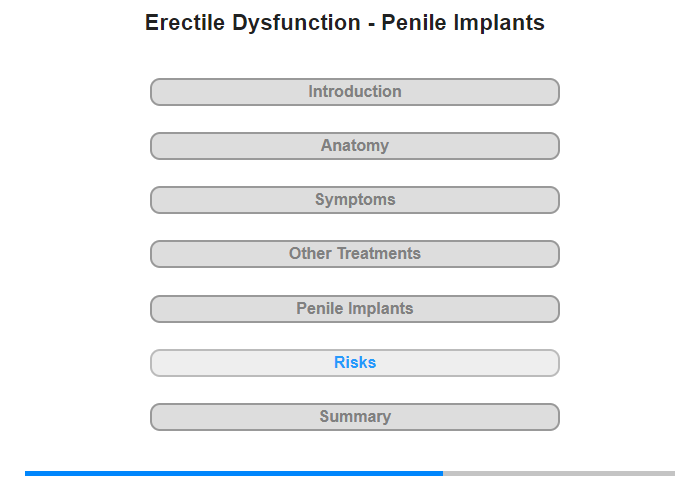The image size is (700, 480).
Task: Select the Symptoms section button
Action: pyautogui.click(x=354, y=200)
